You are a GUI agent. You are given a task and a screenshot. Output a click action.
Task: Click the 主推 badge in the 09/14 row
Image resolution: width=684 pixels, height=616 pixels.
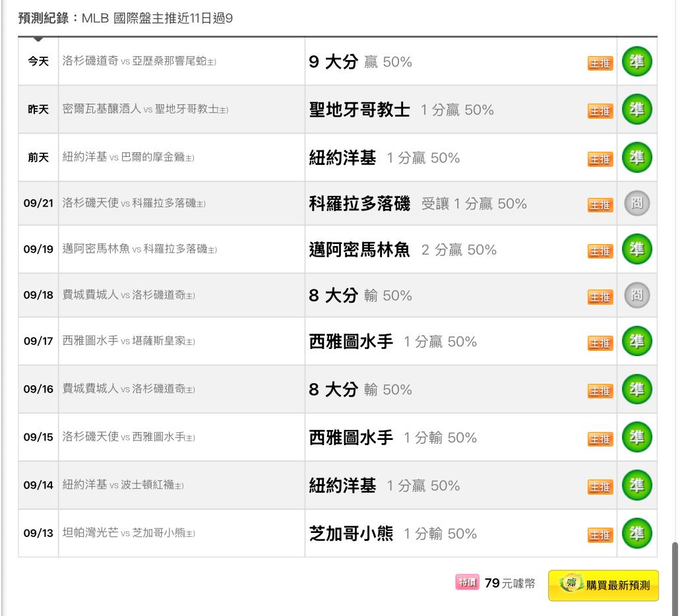[x=600, y=487]
